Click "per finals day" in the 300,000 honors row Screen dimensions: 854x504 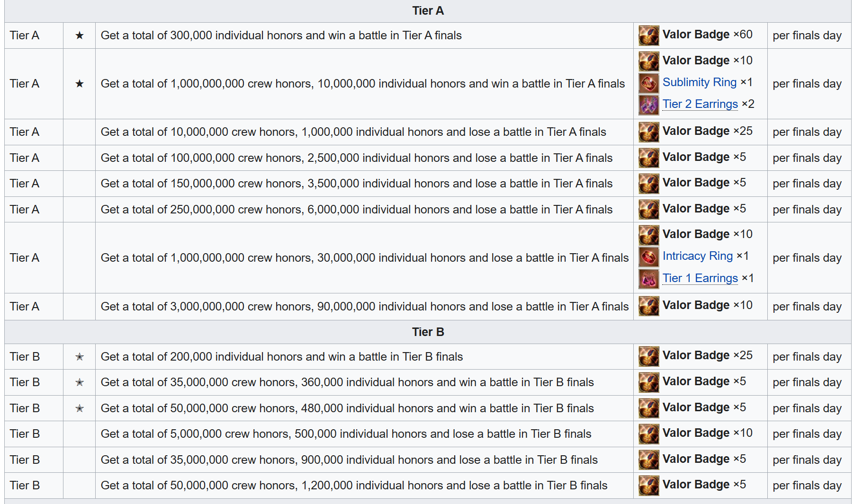(807, 35)
